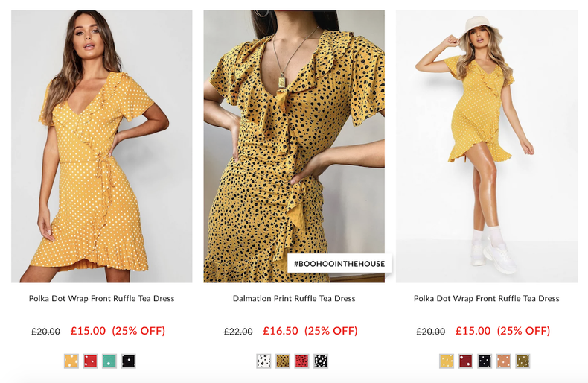Select red swatch under Dalmation Print dress
Image resolution: width=588 pixels, height=383 pixels.
(301, 361)
